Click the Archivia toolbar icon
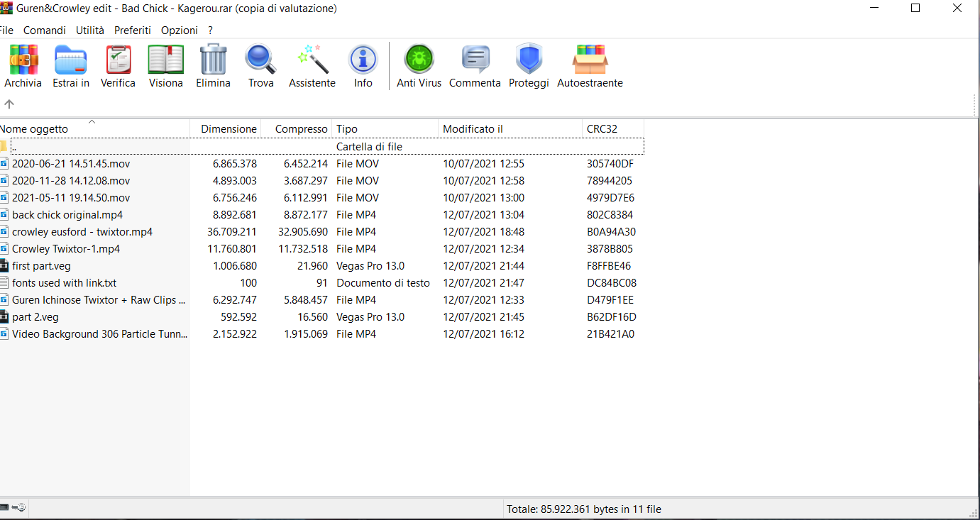The image size is (980, 520). [x=23, y=60]
